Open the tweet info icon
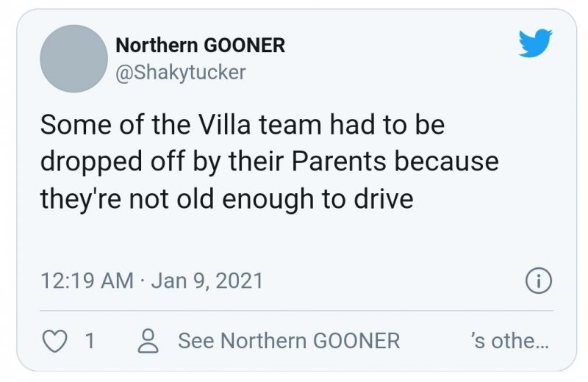 pos(539,281)
